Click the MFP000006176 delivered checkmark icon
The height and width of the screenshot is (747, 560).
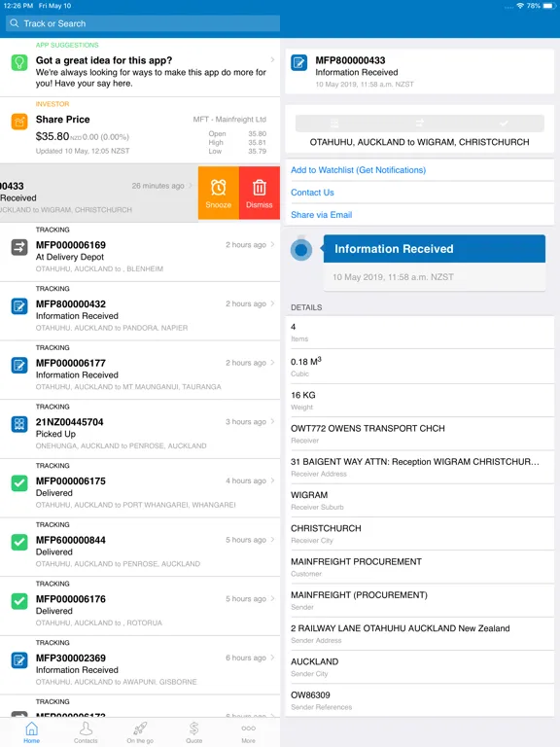coord(19,601)
